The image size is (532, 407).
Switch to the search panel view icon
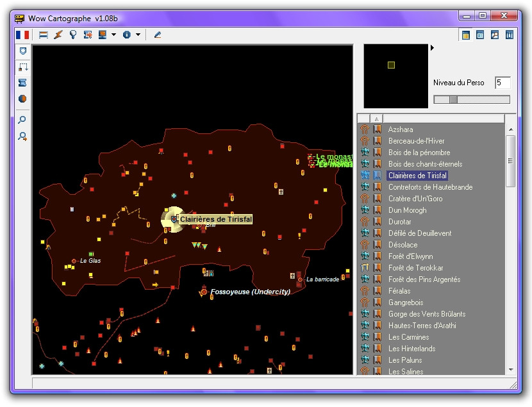point(494,35)
